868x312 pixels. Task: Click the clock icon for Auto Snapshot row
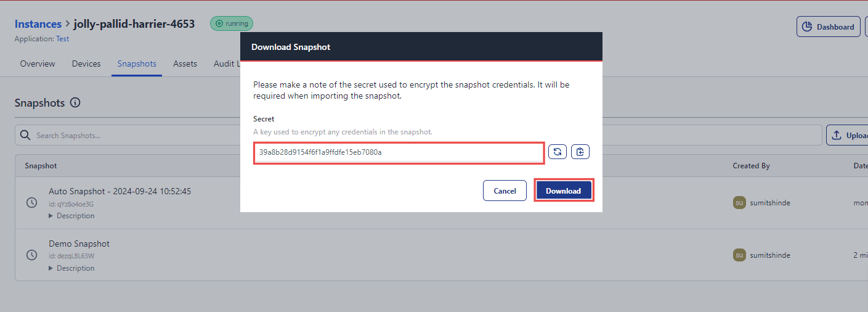coord(32,202)
